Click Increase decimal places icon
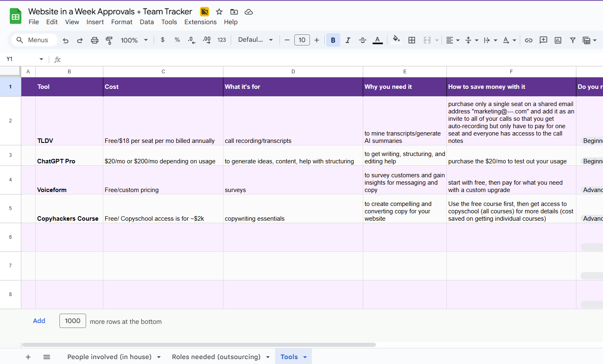Screen dimensions: 603x364 207,40
